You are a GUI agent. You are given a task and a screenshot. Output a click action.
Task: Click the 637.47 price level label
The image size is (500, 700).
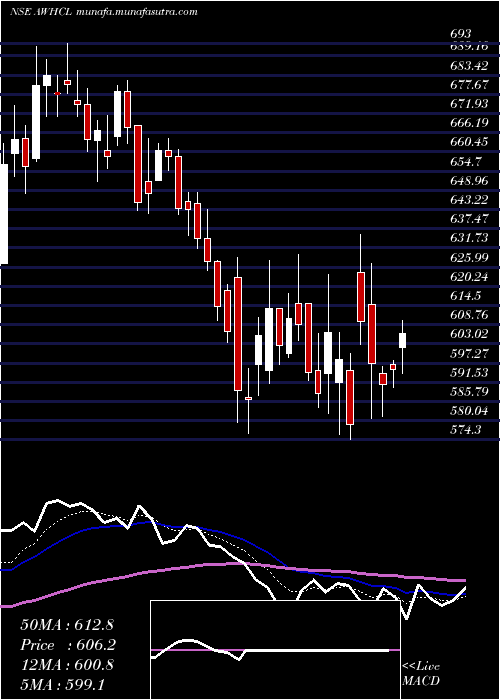tap(469, 219)
